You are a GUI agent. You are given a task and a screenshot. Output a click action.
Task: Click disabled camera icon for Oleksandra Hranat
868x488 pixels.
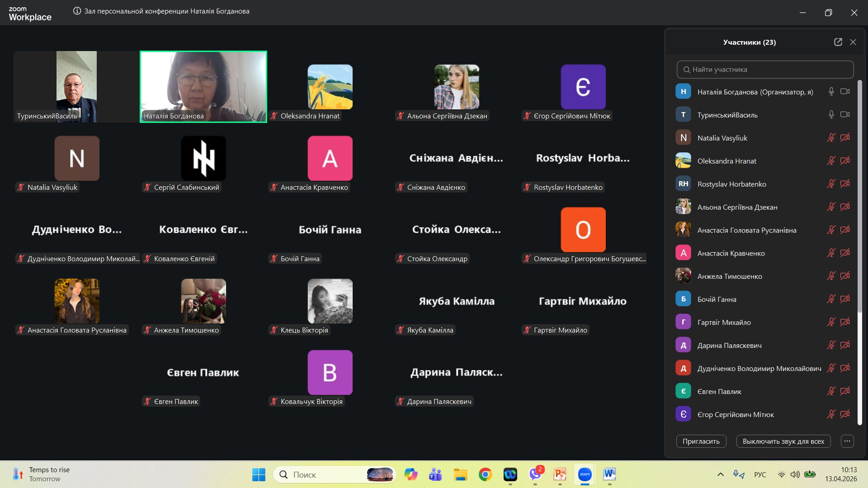(844, 161)
